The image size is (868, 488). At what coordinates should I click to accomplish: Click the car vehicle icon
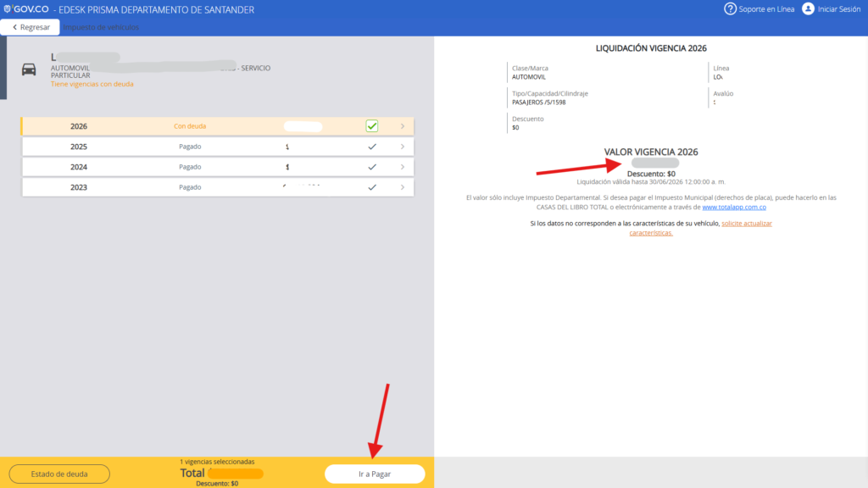[x=29, y=69]
